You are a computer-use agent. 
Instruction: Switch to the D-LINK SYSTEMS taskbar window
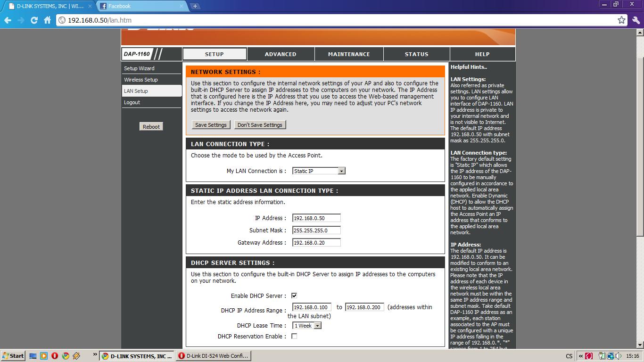(x=137, y=356)
